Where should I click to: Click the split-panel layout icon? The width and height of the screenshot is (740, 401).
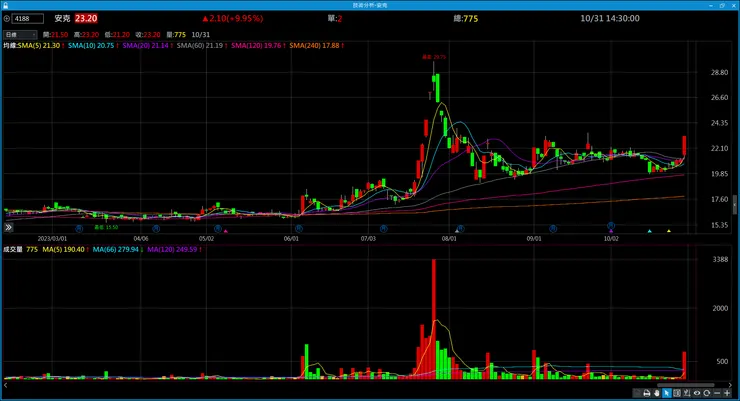tap(677, 393)
